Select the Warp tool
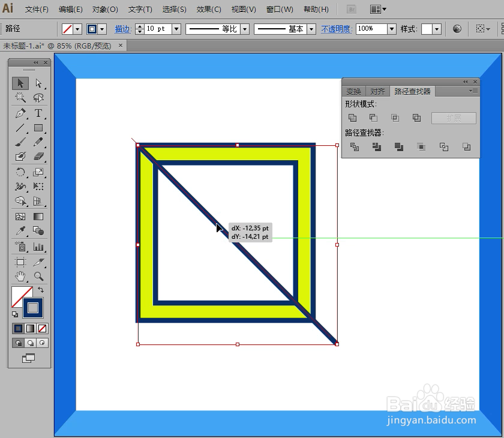 click(x=20, y=187)
